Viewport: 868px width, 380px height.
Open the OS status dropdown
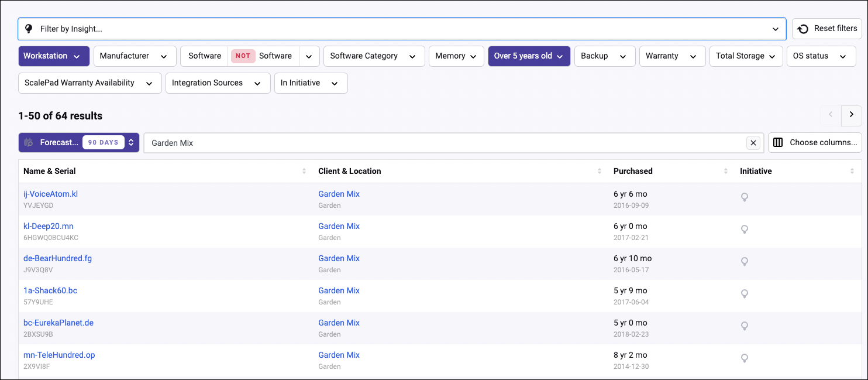click(x=821, y=56)
